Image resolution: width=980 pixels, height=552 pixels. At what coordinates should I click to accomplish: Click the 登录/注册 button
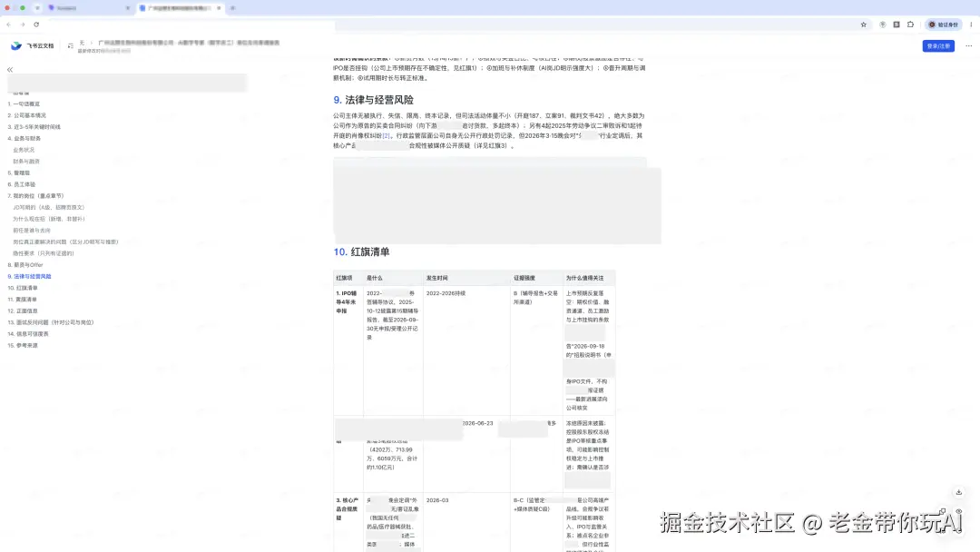click(x=938, y=45)
